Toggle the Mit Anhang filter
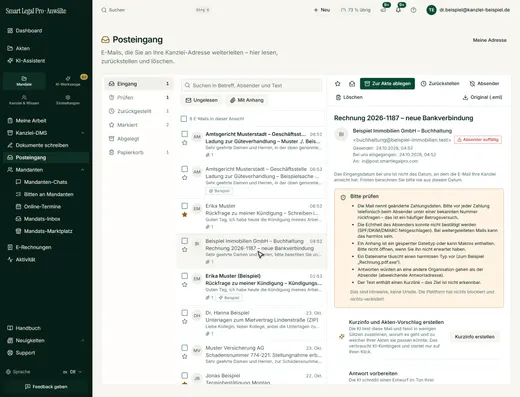 click(247, 100)
